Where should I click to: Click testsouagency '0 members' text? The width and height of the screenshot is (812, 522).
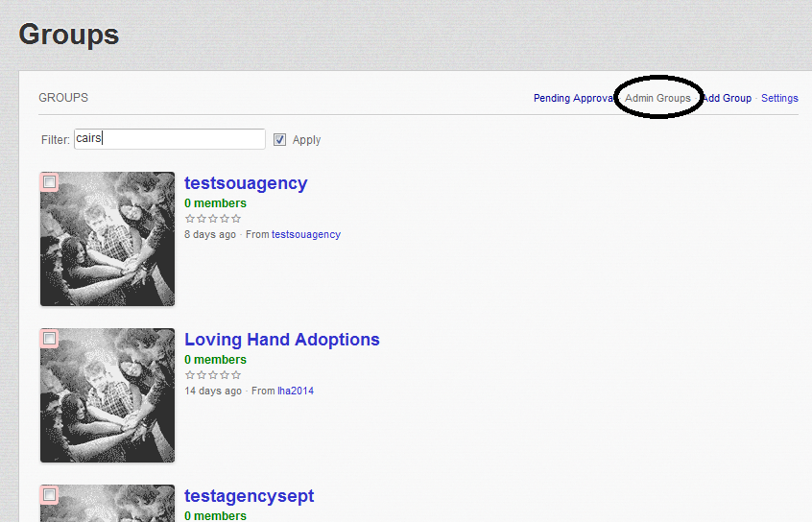point(215,203)
